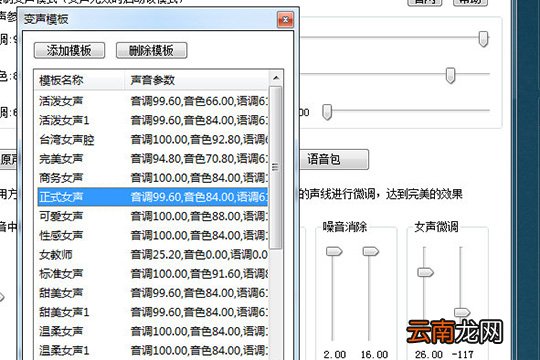Click top pitch slider handle in main window
The image size is (540, 360).
tap(484, 39)
